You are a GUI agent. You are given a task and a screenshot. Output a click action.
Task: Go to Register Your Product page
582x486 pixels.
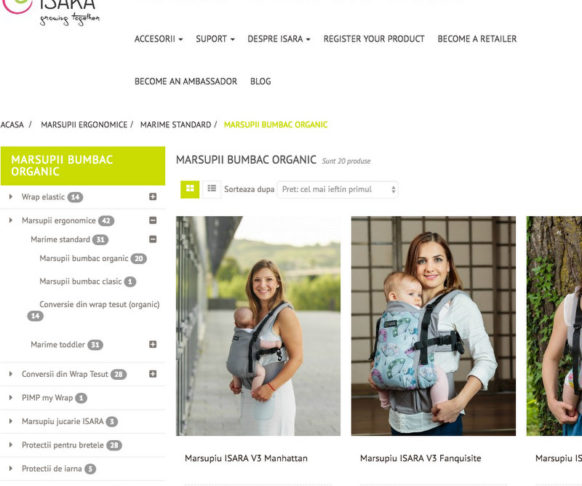point(374,39)
